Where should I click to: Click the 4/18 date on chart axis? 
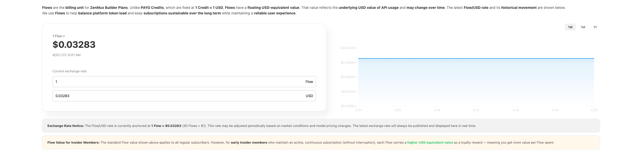pos(516,110)
